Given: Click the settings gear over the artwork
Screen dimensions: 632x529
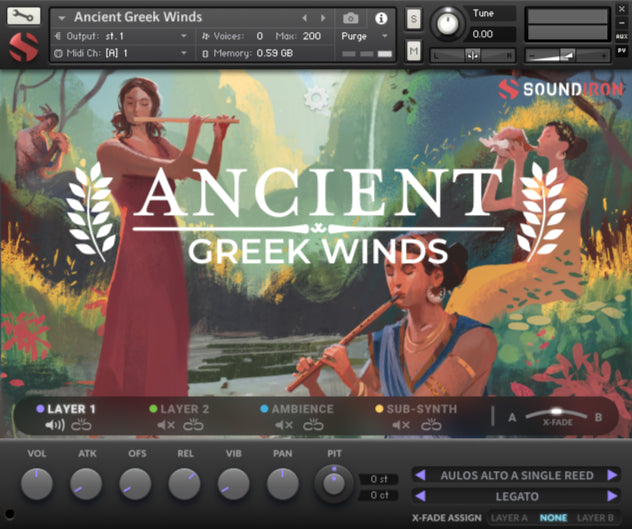Looking at the screenshot, I should (317, 97).
